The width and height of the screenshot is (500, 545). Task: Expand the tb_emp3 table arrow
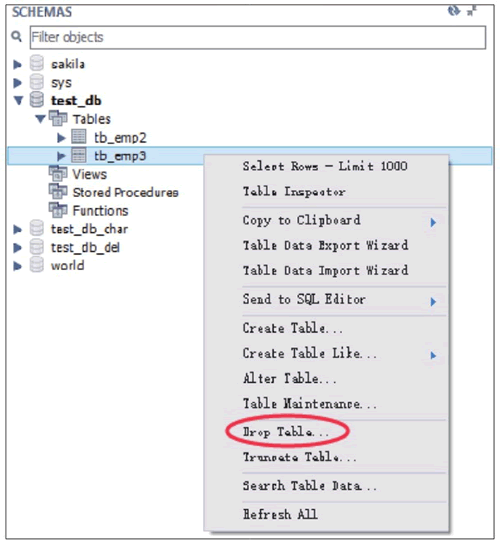click(61, 156)
